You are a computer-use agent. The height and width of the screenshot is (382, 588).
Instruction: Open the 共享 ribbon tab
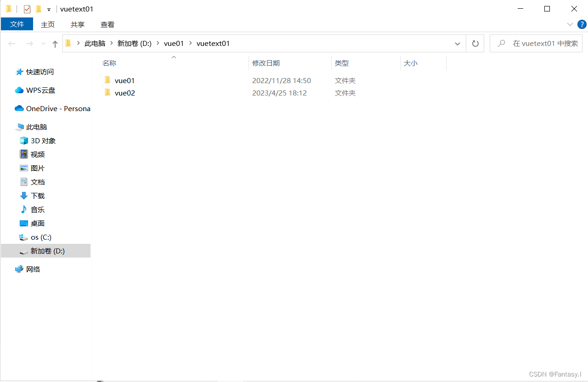(78, 24)
